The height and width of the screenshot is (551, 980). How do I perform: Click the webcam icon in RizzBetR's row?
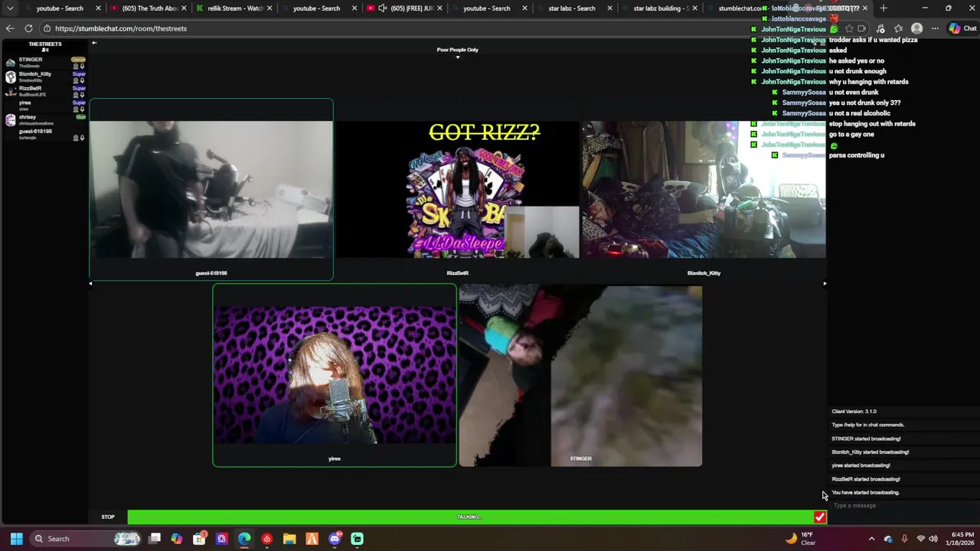click(76, 95)
